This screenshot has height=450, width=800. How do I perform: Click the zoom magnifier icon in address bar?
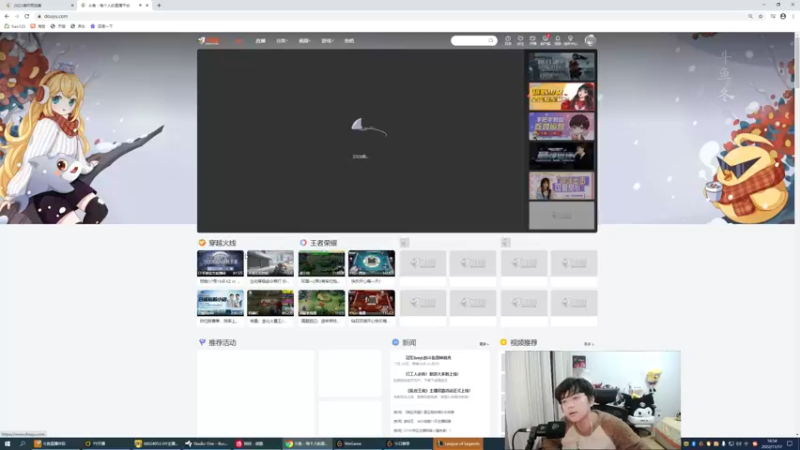(750, 16)
